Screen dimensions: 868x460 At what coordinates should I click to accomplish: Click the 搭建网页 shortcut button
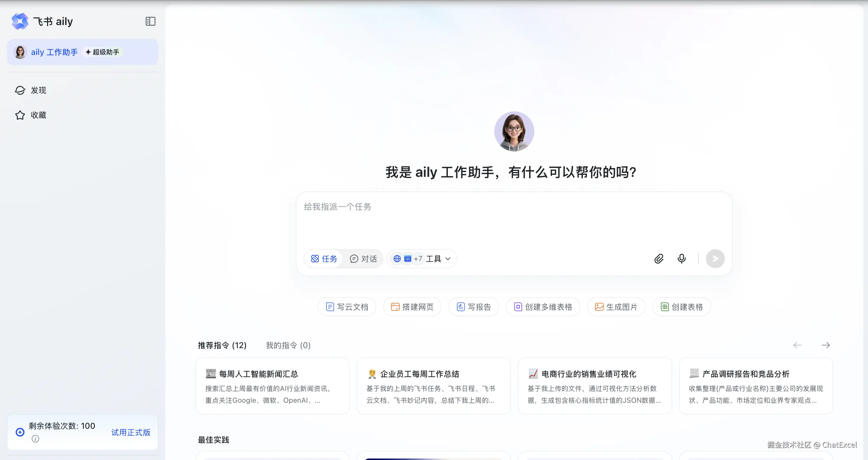[x=412, y=307]
